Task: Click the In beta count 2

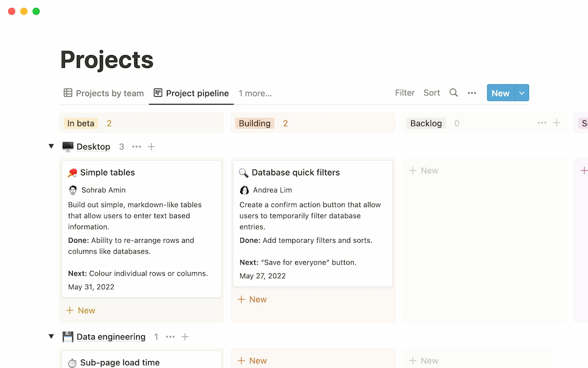Action: click(x=109, y=123)
